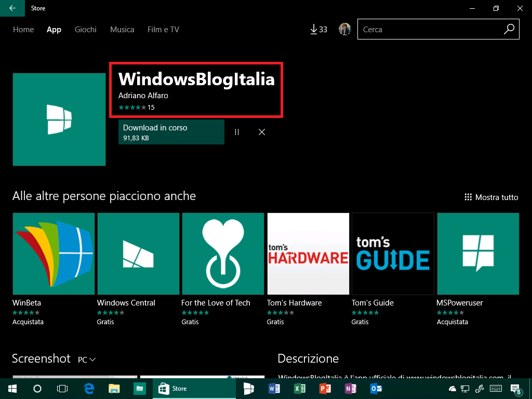Click the 'Alle altre persone piacciono anche' heading
Screen dimensions: 532x399
pyautogui.click(x=104, y=196)
